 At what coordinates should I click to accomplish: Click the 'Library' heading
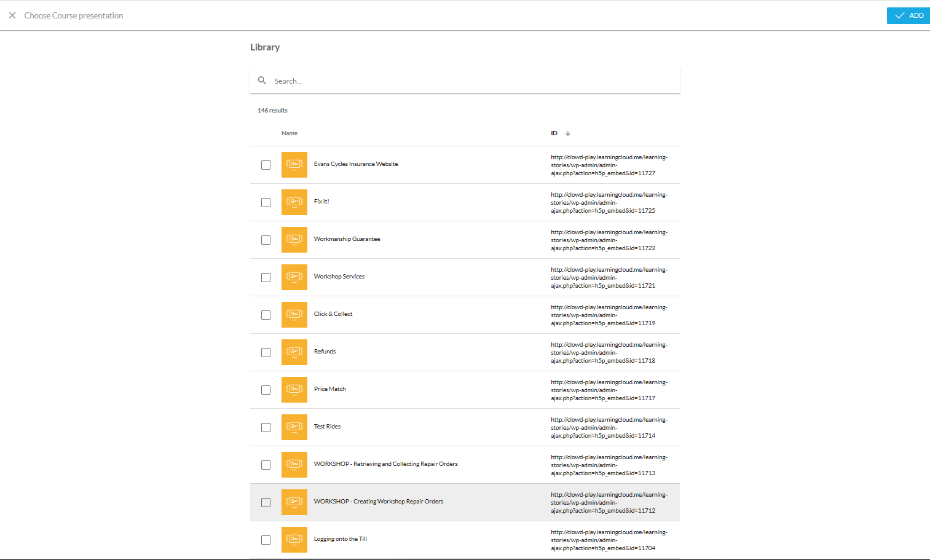265,47
